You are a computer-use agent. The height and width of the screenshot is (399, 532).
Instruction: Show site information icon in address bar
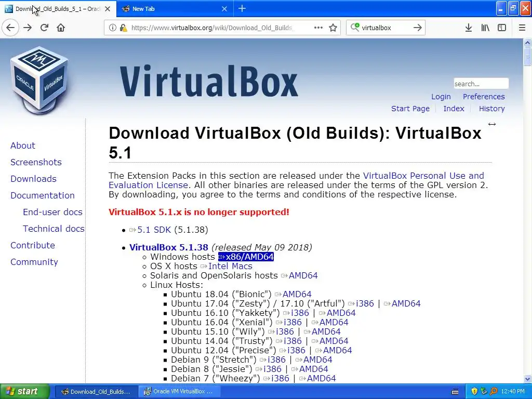pos(113,28)
